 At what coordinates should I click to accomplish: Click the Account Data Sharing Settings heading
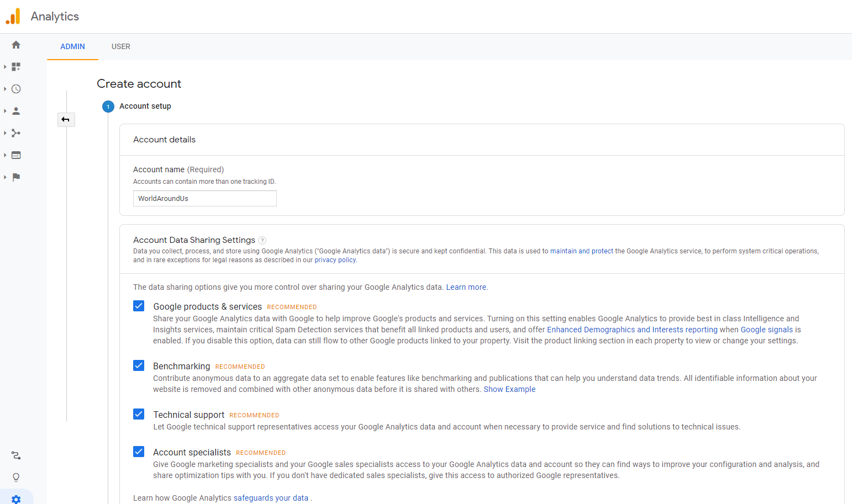194,240
